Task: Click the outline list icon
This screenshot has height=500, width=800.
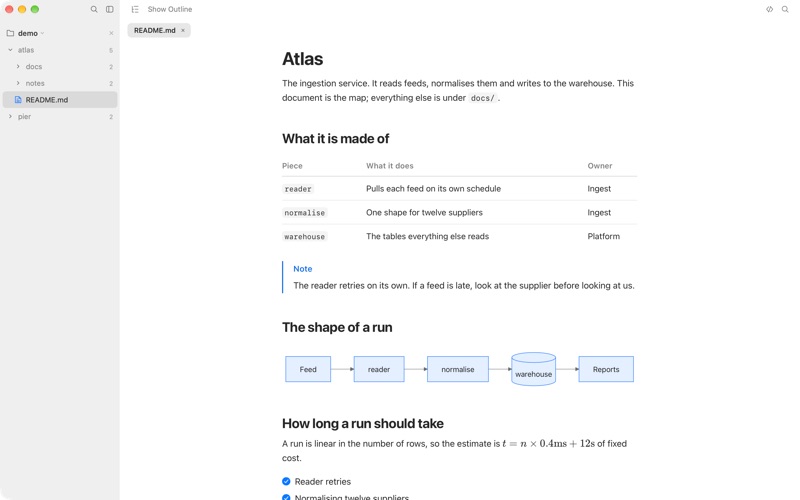Action: [135, 9]
